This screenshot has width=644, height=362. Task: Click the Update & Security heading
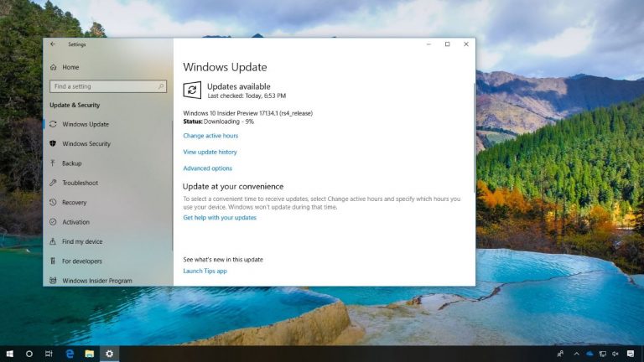[x=75, y=105]
